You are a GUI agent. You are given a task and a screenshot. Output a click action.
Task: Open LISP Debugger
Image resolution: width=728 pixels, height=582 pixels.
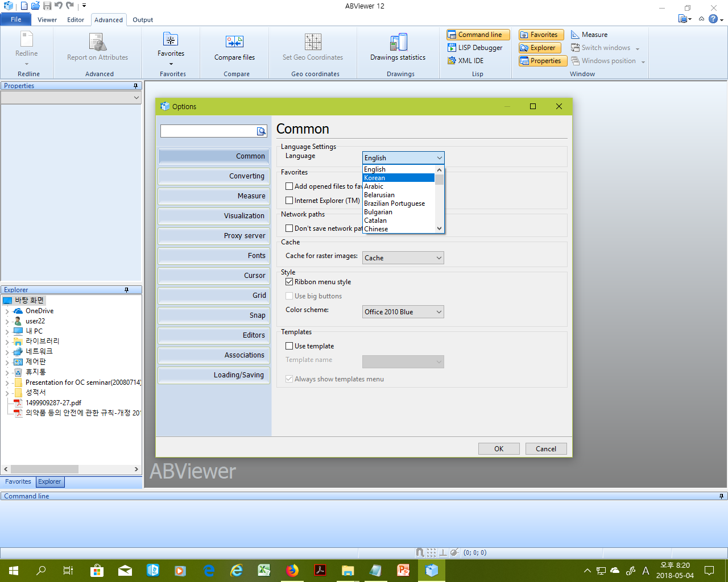475,48
